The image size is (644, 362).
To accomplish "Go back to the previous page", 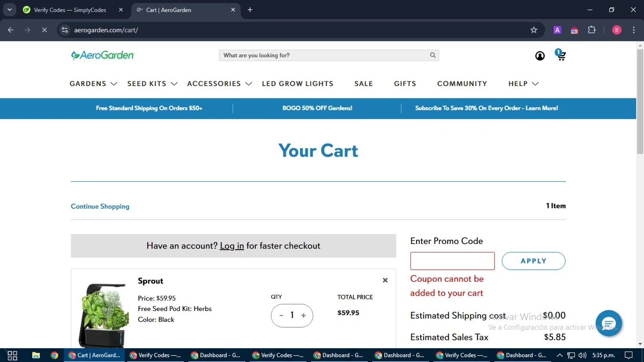I will pos(11,30).
